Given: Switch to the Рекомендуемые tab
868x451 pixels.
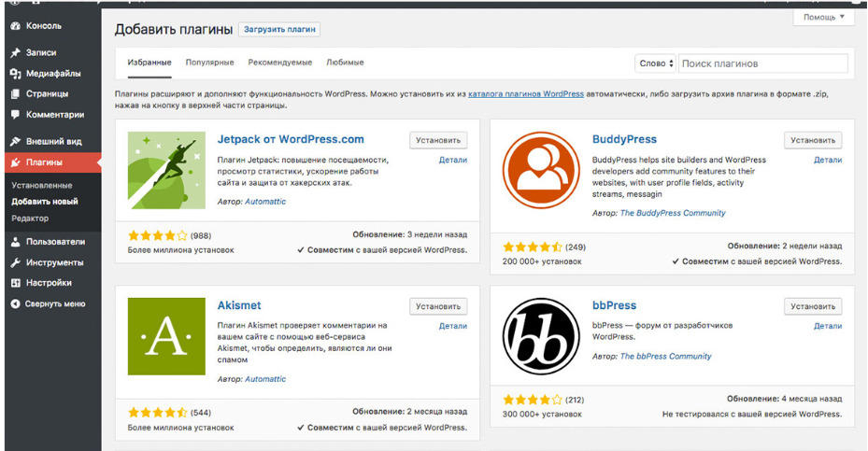Looking at the screenshot, I should pos(280,63).
